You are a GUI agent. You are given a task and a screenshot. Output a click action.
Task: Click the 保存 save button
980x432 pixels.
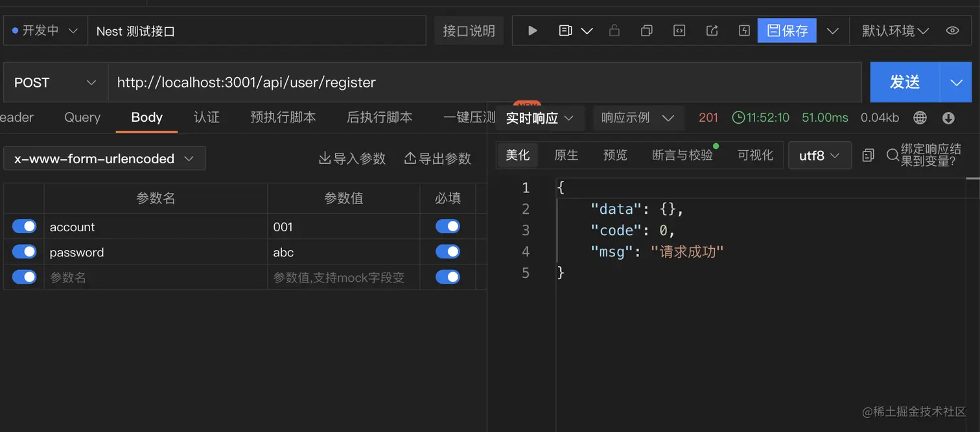click(x=787, y=30)
